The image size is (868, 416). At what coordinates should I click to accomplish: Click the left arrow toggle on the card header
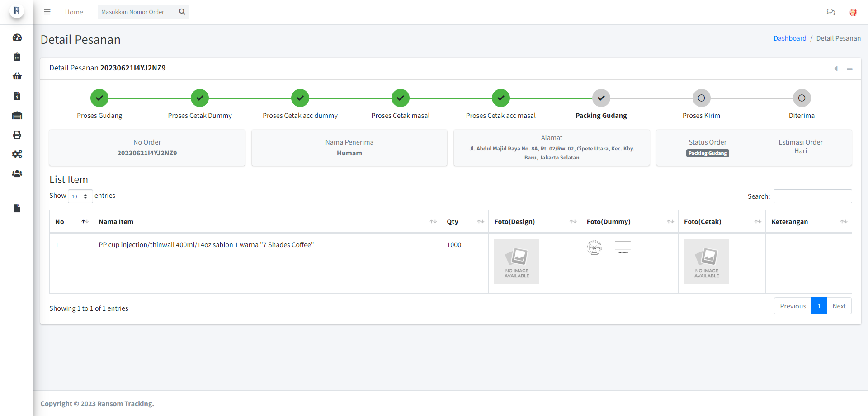point(836,69)
